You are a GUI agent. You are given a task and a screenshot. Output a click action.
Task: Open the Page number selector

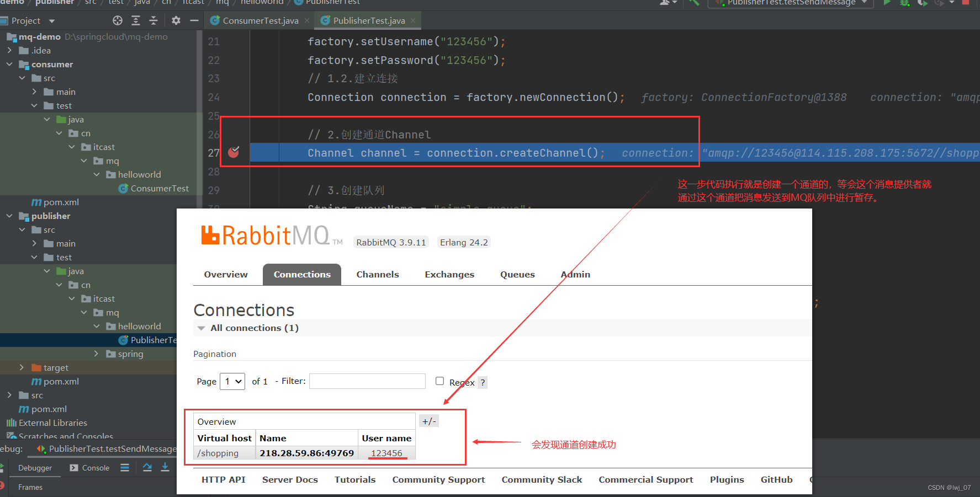pos(232,381)
